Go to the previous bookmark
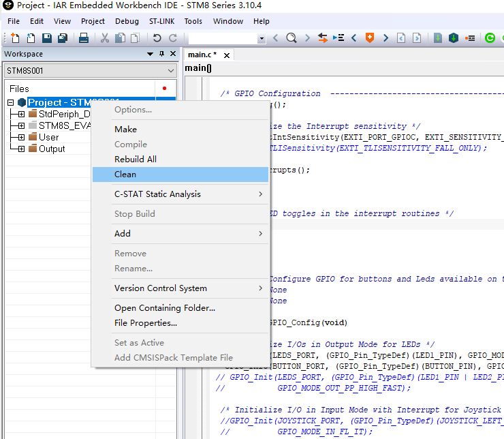The image size is (504, 439). pos(354,38)
